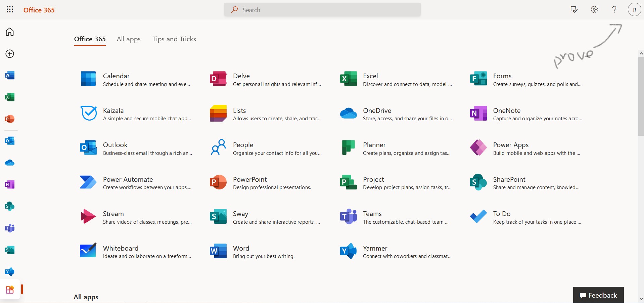
Task: Open Word from the left sidebar
Action: [x=10, y=75]
